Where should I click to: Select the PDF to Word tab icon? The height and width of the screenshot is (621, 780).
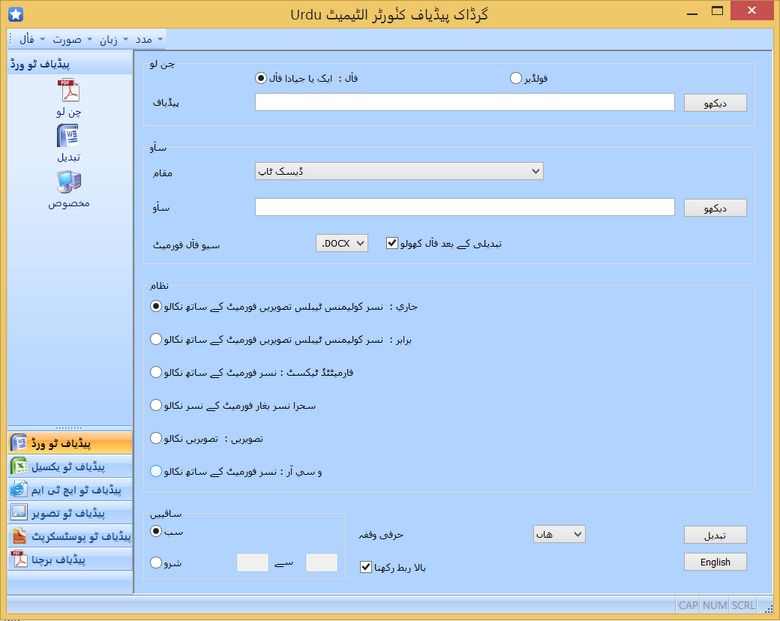(x=19, y=442)
